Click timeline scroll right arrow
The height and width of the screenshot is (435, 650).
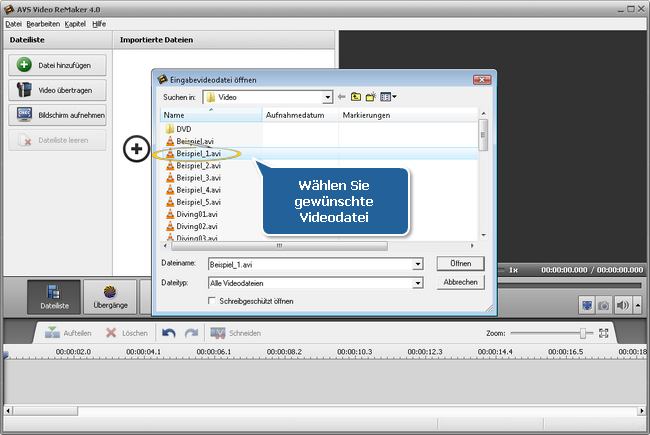tap(642, 411)
